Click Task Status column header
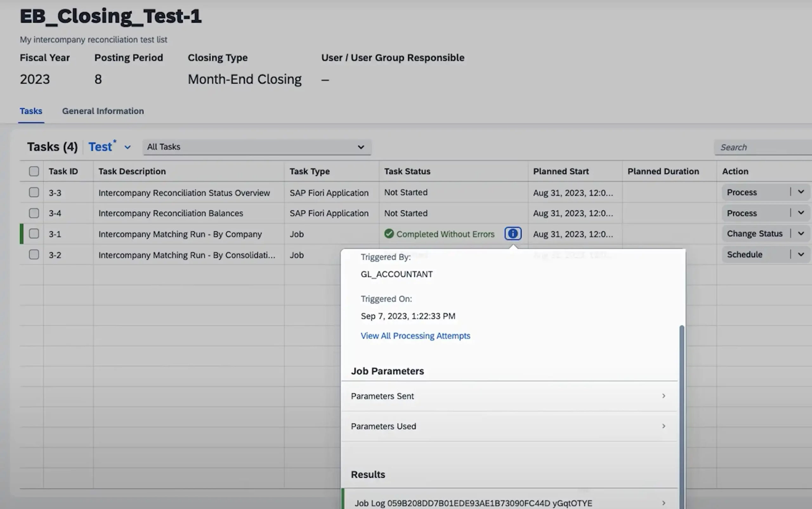Image resolution: width=812 pixels, height=509 pixels. [407, 171]
